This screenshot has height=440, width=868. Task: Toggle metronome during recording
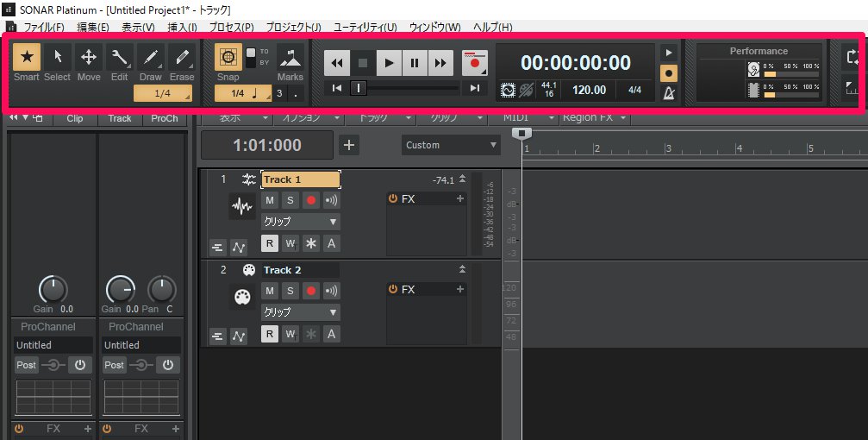pyautogui.click(x=669, y=73)
